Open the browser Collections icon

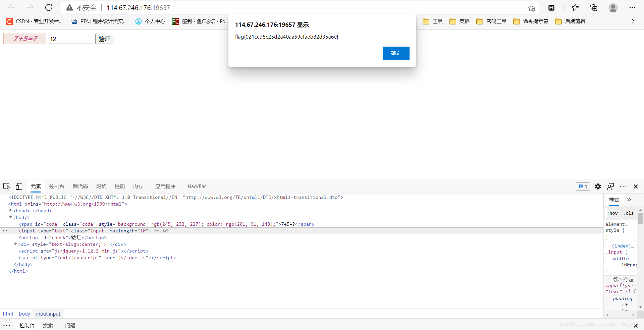pyautogui.click(x=594, y=7)
